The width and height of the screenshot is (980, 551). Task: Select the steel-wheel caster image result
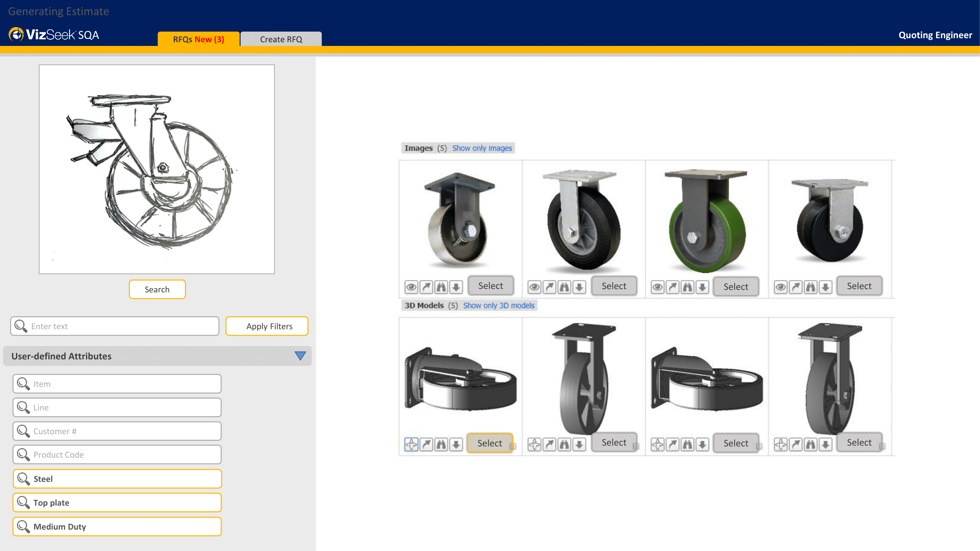pyautogui.click(x=491, y=285)
